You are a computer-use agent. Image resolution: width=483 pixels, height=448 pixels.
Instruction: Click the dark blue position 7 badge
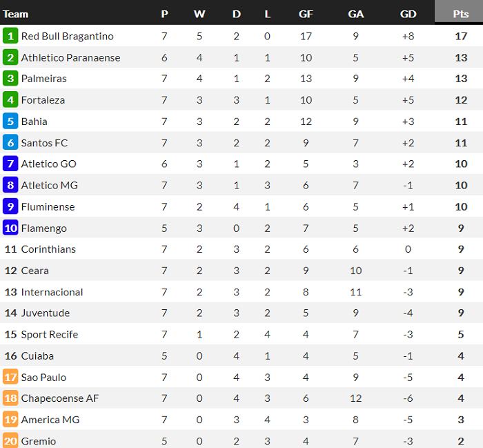tap(10, 164)
